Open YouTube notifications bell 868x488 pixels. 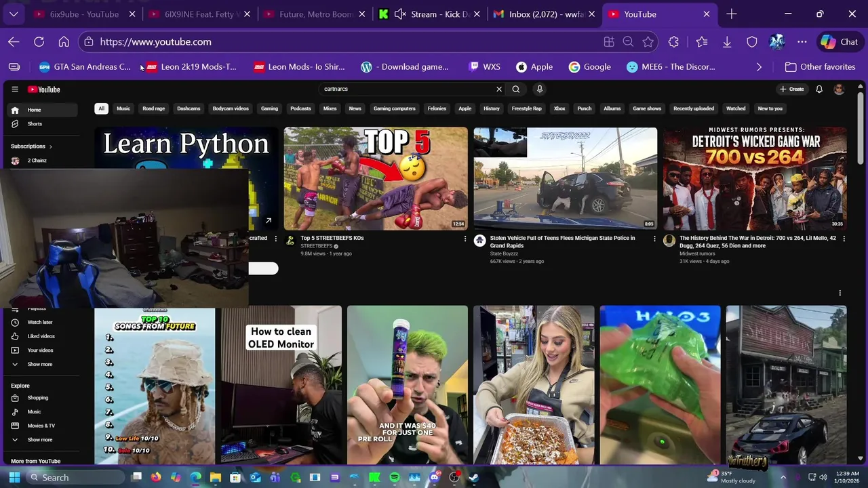(819, 89)
